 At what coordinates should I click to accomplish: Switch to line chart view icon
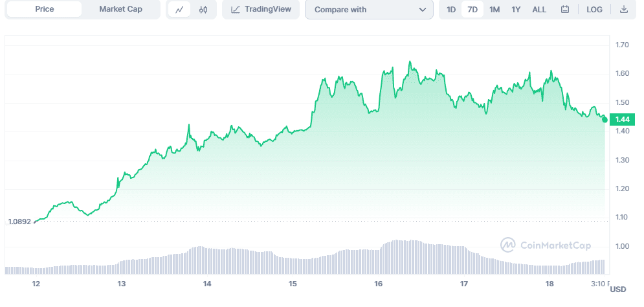[x=179, y=10]
